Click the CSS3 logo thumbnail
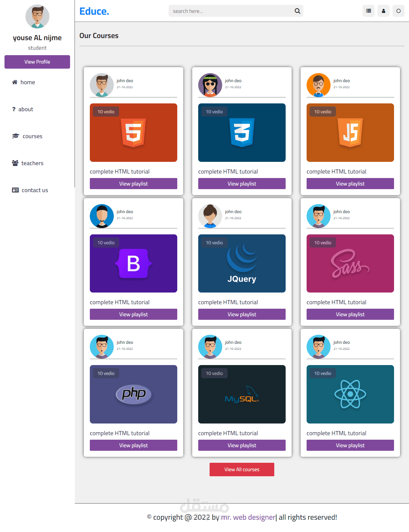The width and height of the screenshot is (409, 532). (x=242, y=132)
